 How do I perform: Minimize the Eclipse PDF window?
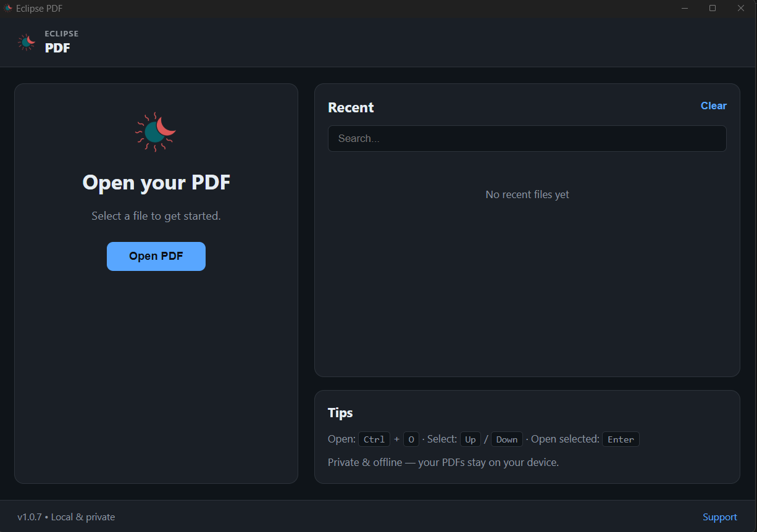pos(685,9)
